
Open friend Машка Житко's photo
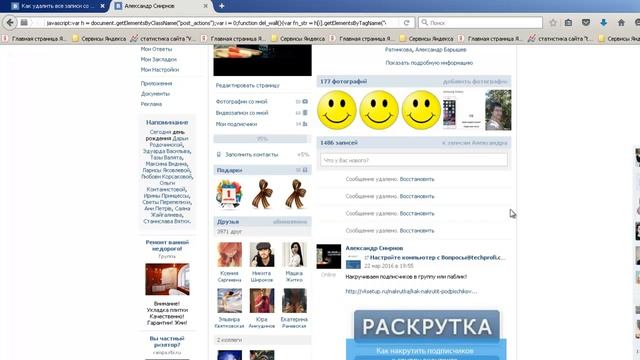click(x=294, y=254)
